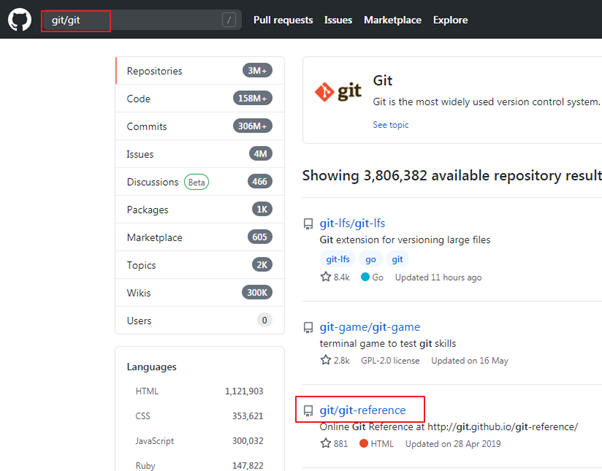Open the See topic link
Viewport: 602px width, 471px height.
(x=390, y=125)
